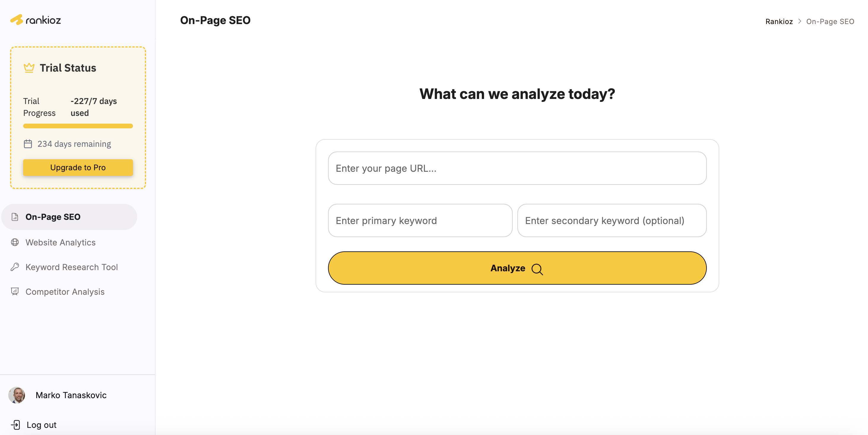Viewport: 868px width, 435px height.
Task: Click the On-Page SEO document icon
Action: click(x=15, y=217)
